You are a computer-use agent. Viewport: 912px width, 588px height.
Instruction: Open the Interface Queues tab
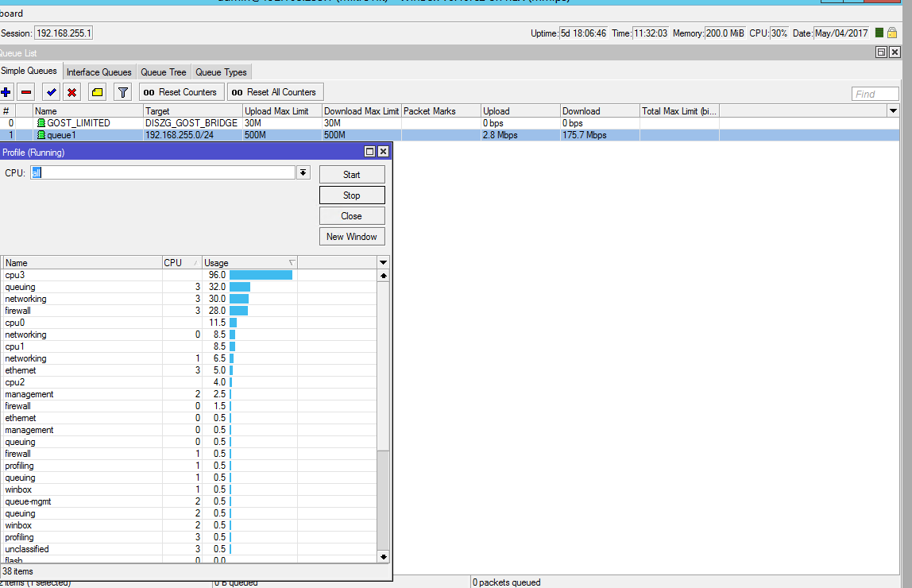coord(99,72)
